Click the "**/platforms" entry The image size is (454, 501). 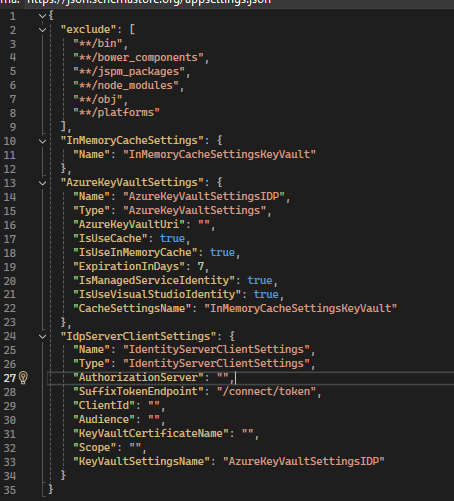click(x=116, y=112)
